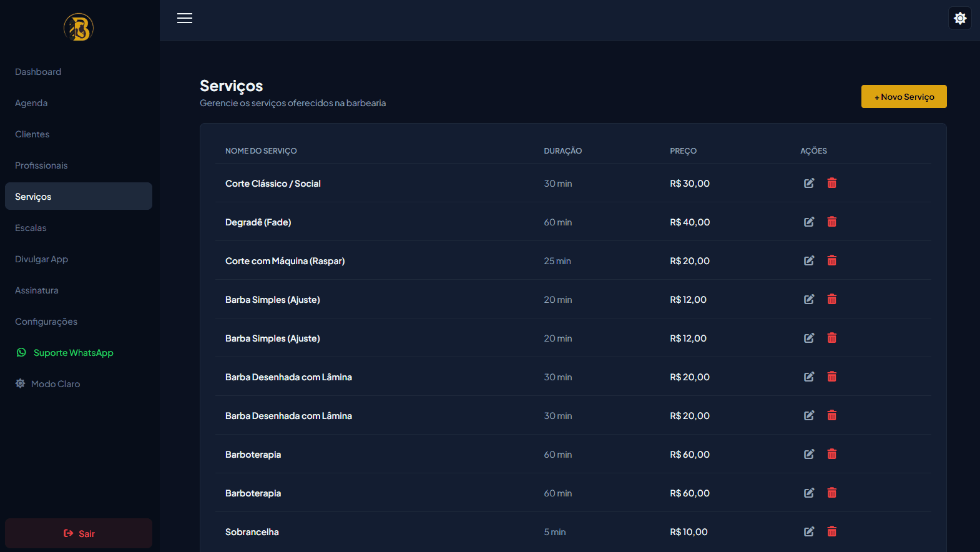Toggle theme with top-right sun icon

click(x=960, y=18)
